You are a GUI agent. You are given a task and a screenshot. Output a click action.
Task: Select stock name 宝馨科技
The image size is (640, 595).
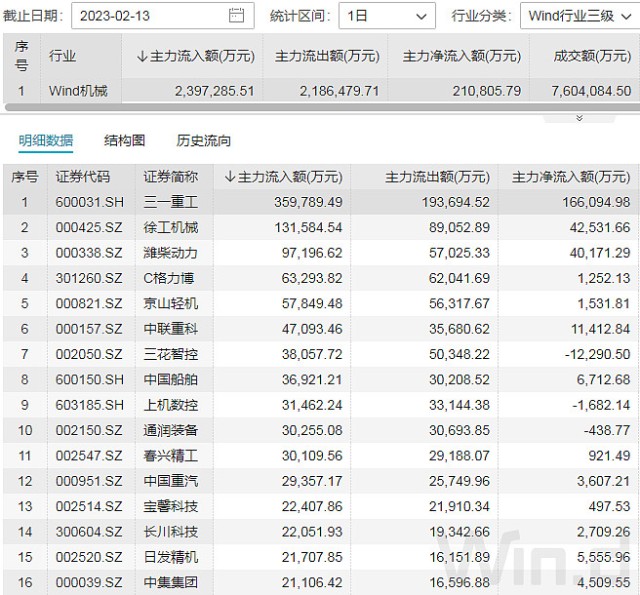pos(171,506)
